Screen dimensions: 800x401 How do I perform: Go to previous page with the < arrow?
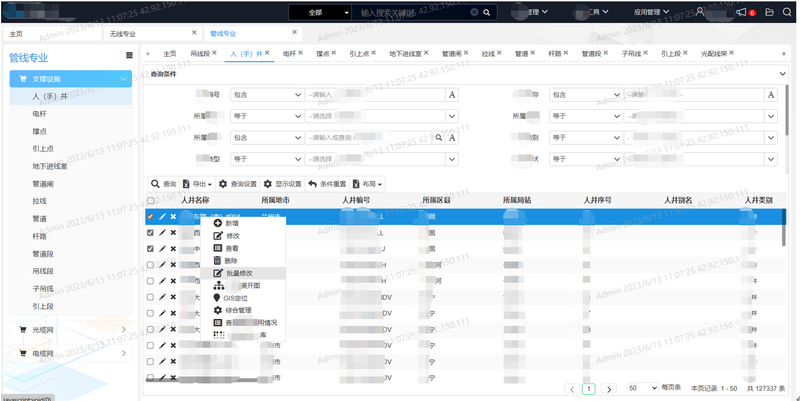(572, 389)
